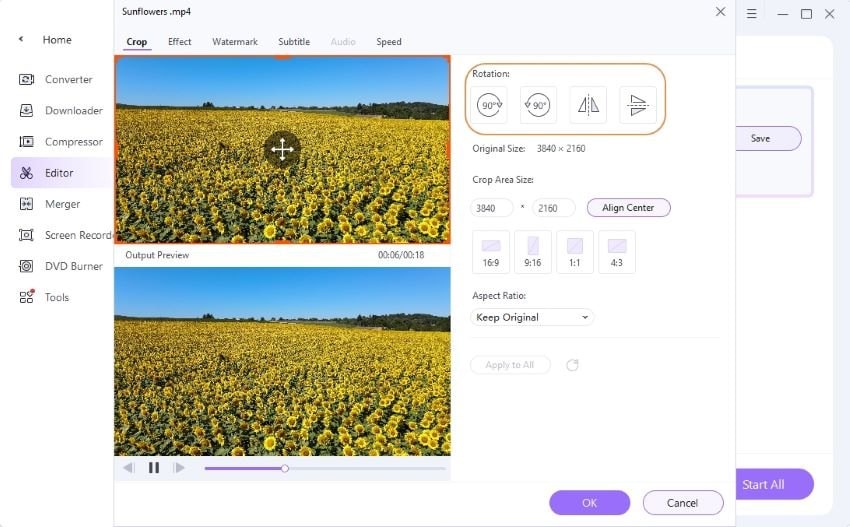850x527 pixels.
Task: Switch to the Effect tab
Action: pyautogui.click(x=179, y=42)
